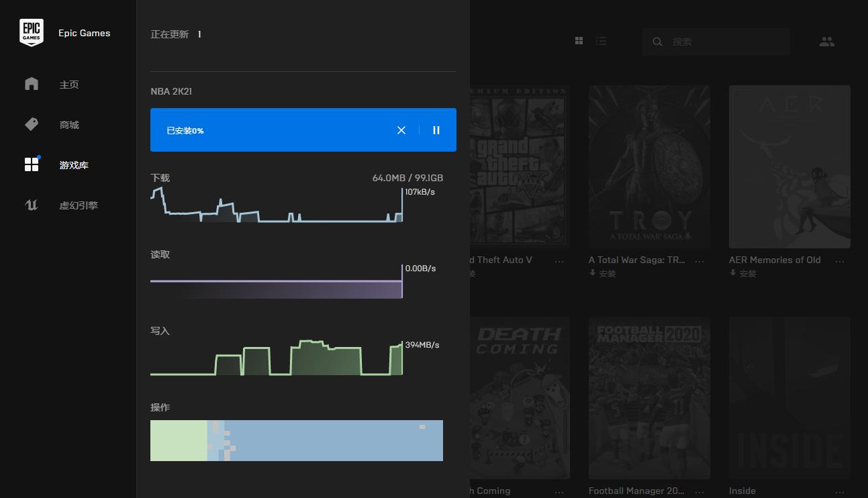Pause the NBA 2K21 download
The image size is (868, 498).
coord(436,130)
